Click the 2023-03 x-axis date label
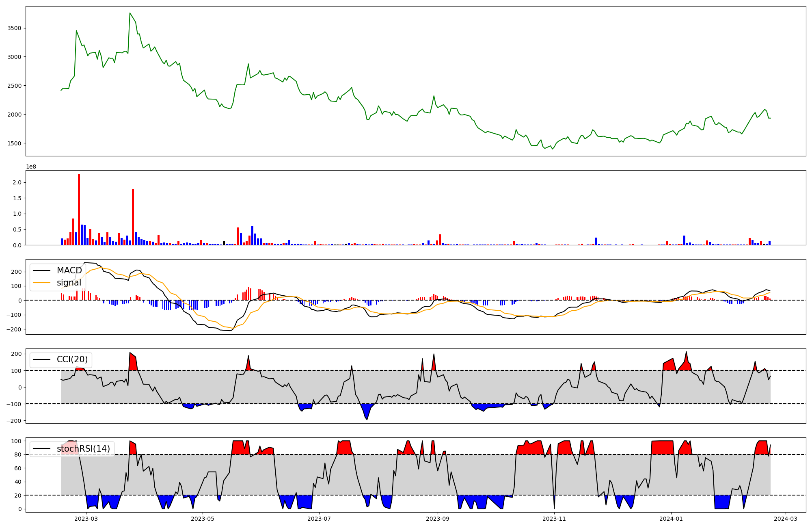Viewport: 812px width, 528px height. (x=86, y=519)
